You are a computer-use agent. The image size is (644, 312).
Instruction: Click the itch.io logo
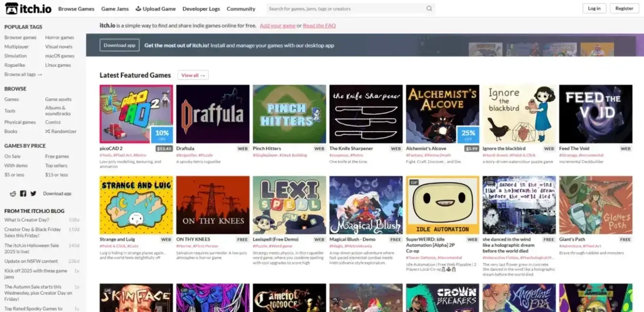[x=28, y=9]
